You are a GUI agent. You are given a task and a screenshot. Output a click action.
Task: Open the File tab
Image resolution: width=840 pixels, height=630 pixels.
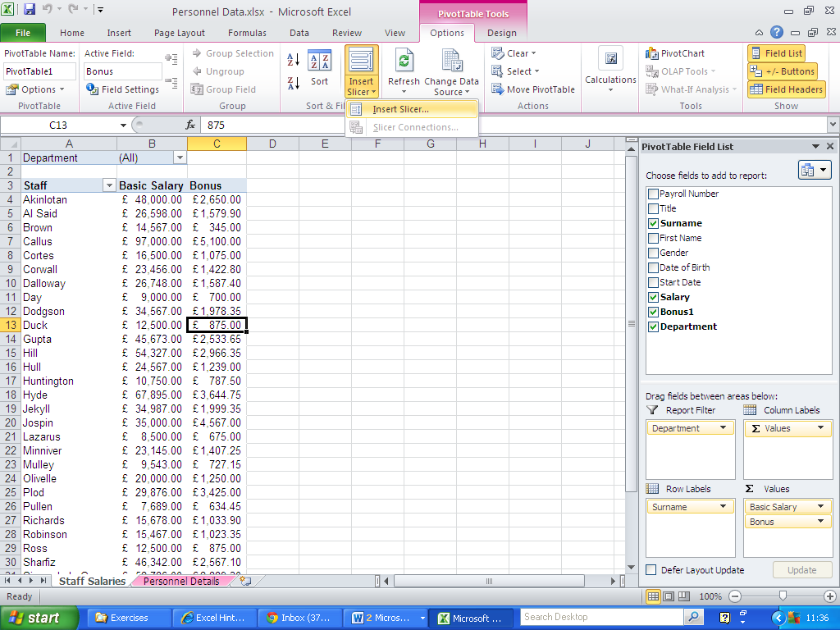(x=23, y=33)
